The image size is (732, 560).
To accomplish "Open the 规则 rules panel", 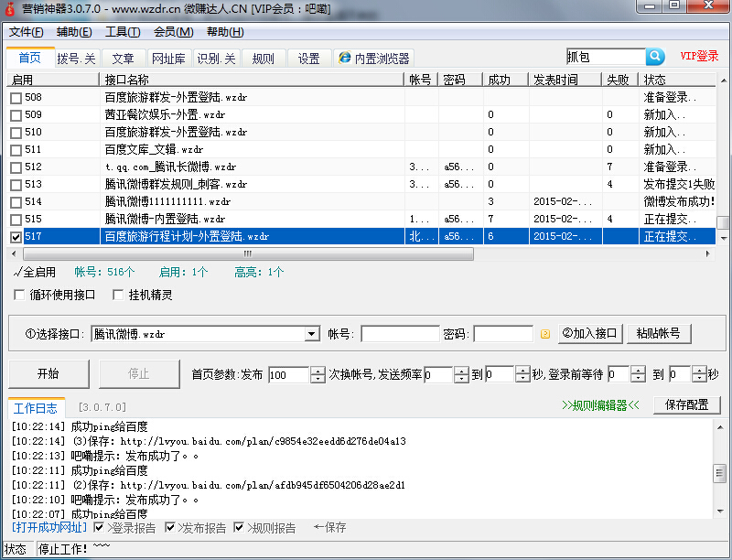I will [263, 57].
